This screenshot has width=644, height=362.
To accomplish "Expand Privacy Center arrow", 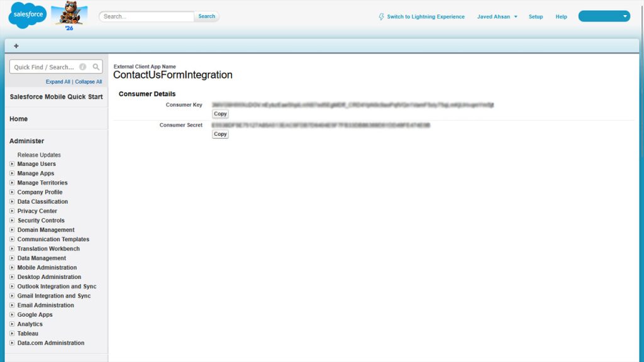I will (x=12, y=211).
